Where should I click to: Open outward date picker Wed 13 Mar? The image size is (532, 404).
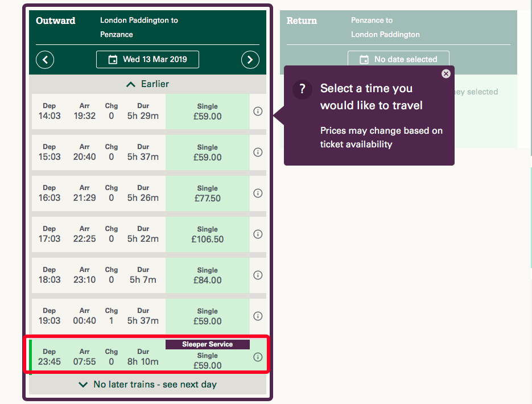point(147,60)
